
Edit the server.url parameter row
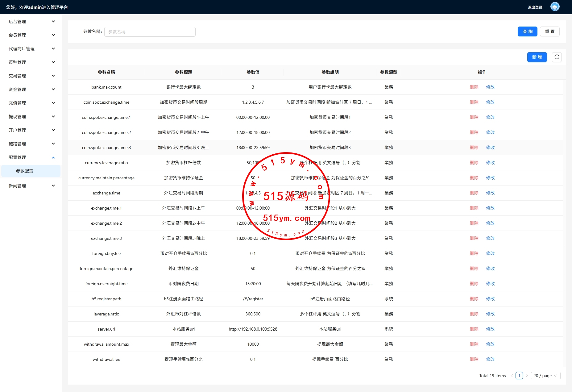(x=490, y=329)
